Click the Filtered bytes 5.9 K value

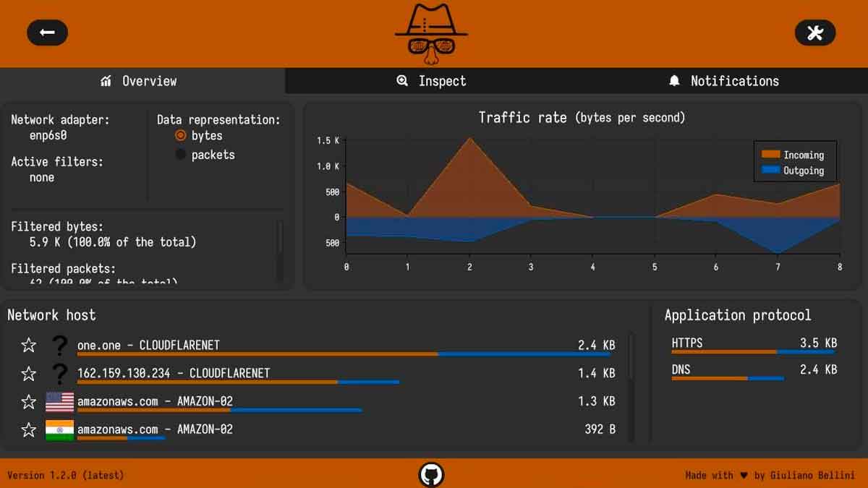tap(113, 242)
